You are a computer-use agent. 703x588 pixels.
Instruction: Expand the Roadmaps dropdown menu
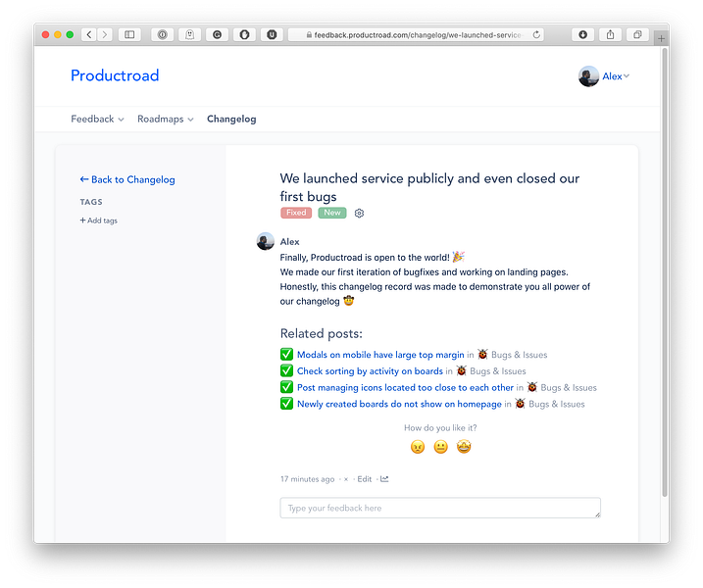166,120
